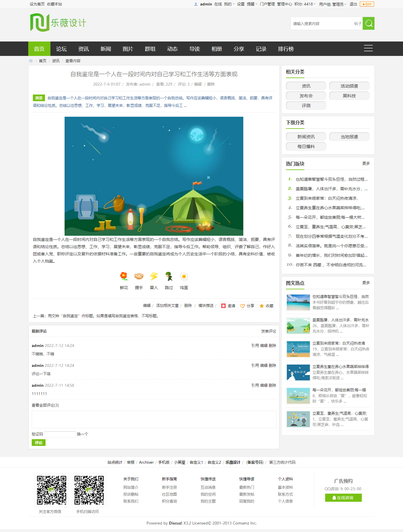Select the 鸡蛋 egg reaction icon
The height and width of the screenshot is (532, 403).
pyautogui.click(x=184, y=276)
